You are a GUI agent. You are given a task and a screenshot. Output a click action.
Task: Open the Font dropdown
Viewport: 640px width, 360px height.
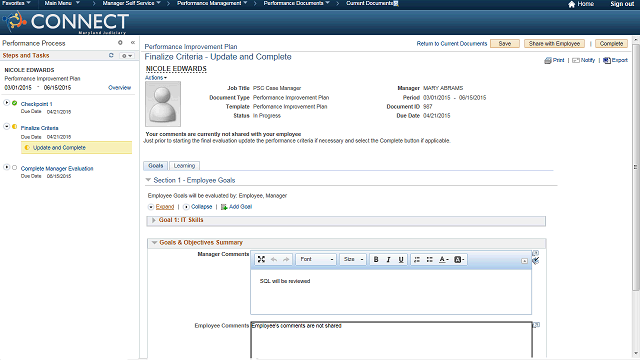click(x=316, y=259)
